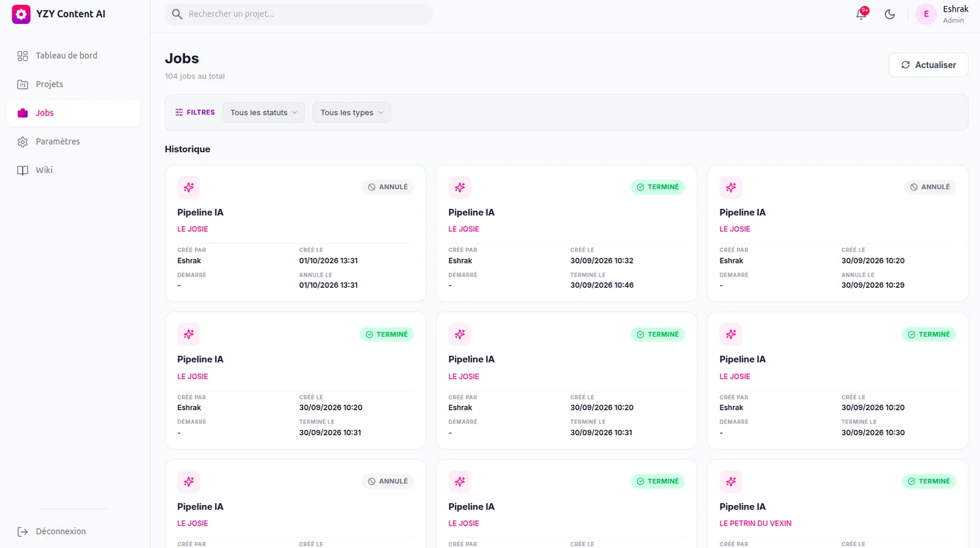The width and height of the screenshot is (980, 548).
Task: Click the YZY Content AI logo icon
Action: tap(21, 14)
